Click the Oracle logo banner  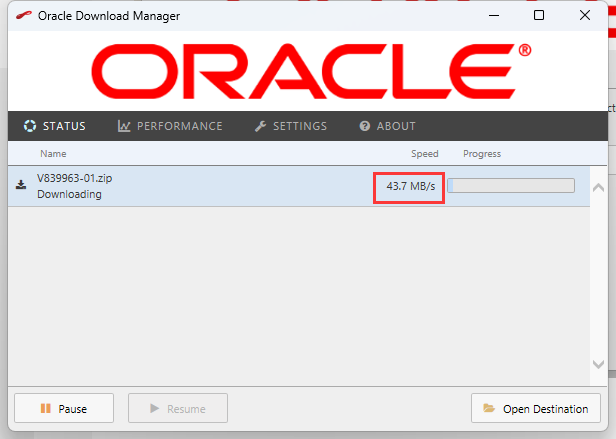coord(311,71)
